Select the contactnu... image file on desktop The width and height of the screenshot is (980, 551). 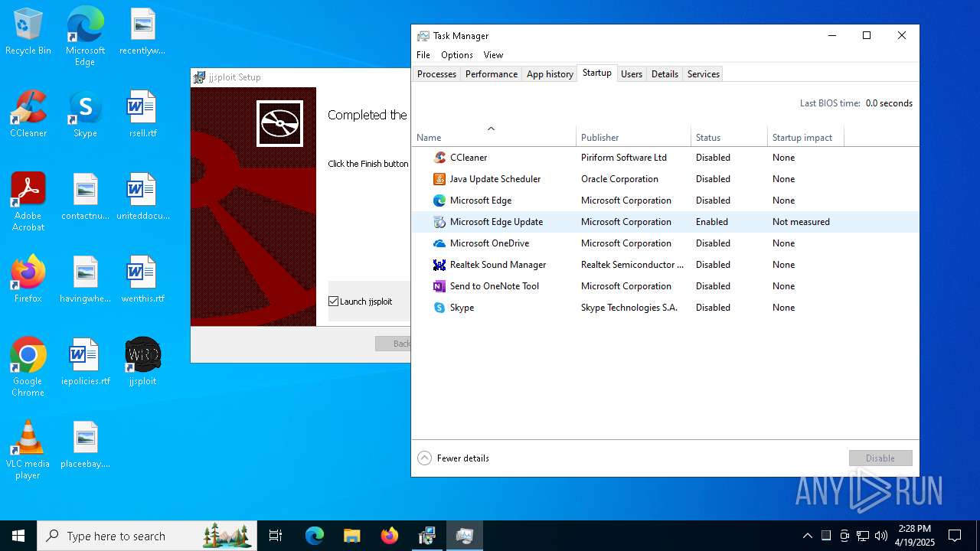85,197
